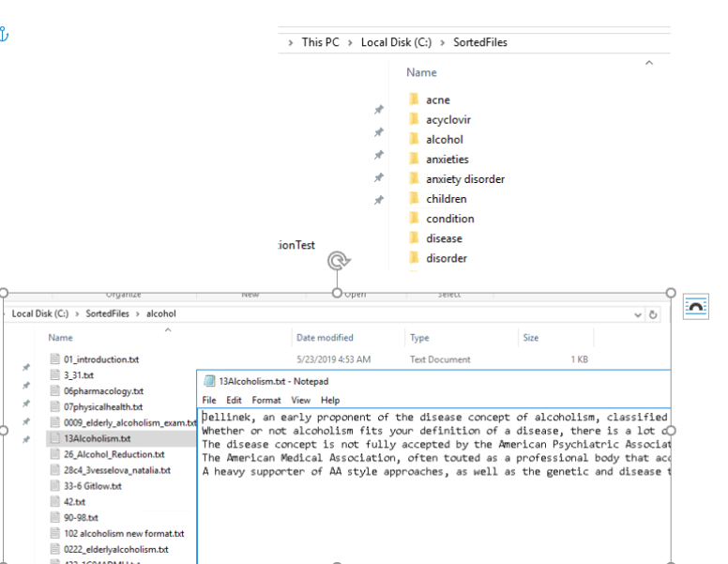Go to SortedFiles in top breadcrumb
Viewport: 728px width, 564px height.
point(480,42)
